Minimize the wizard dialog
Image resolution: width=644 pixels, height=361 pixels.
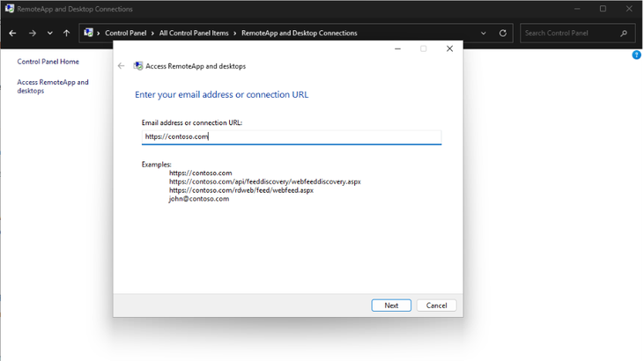(x=397, y=49)
